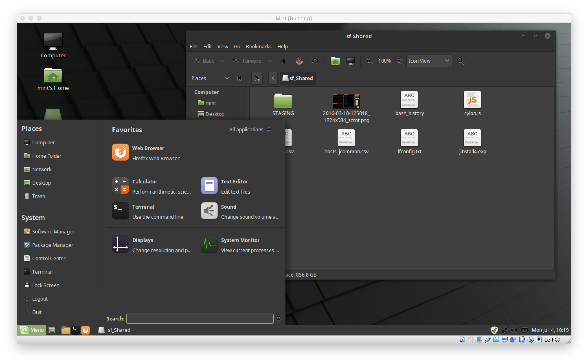Image resolution: width=588 pixels, height=364 pixels.
Task: Open Home Folder in menu Places
Action: 42,156
